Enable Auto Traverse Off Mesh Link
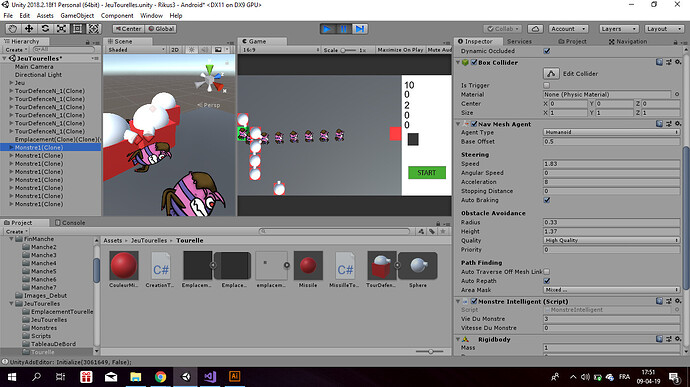This screenshot has height=387, width=690. 547,272
